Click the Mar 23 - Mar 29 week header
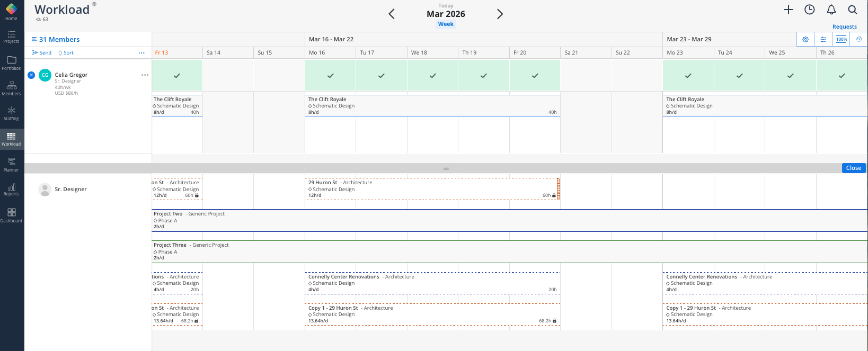 click(x=689, y=39)
